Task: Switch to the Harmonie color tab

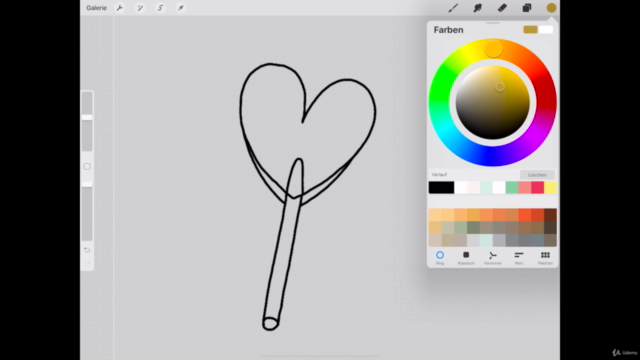Action: pyautogui.click(x=493, y=258)
